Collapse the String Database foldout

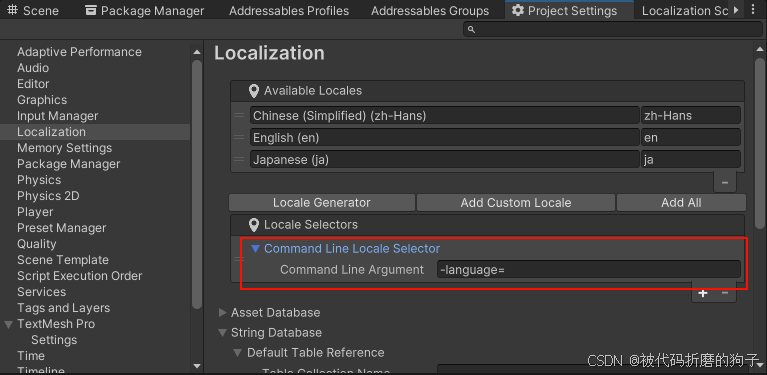click(223, 333)
